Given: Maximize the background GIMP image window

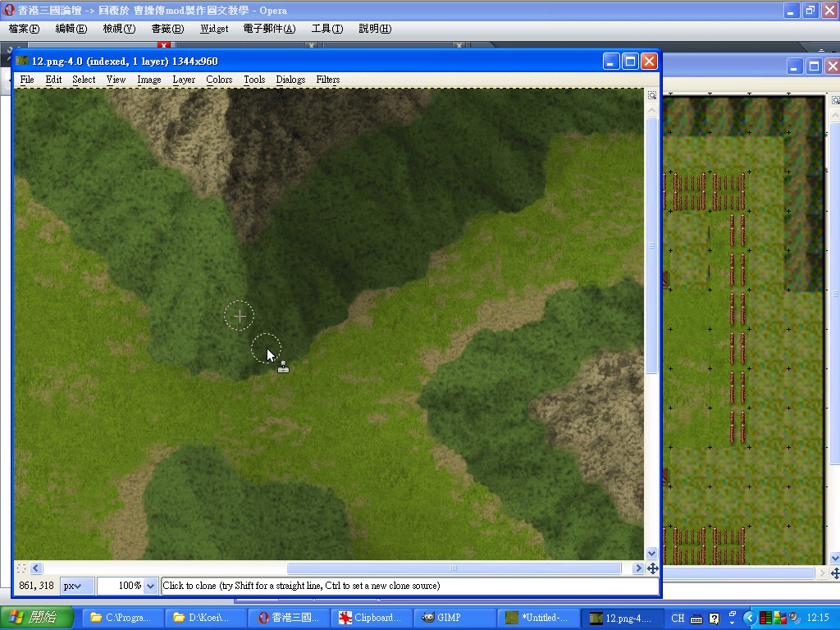Looking at the screenshot, I should point(814,66).
